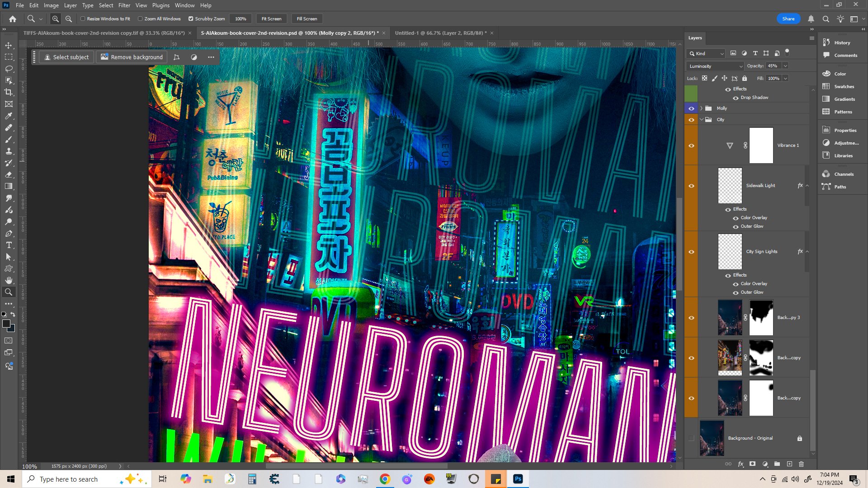Screen dimensions: 868x488
Task: Click the Remove background button
Action: point(132,57)
